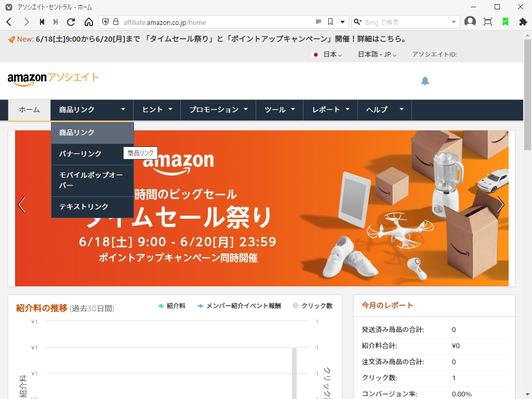Bookmark this page icon
Image resolution: width=532 pixels, height=399 pixels.
click(330, 22)
